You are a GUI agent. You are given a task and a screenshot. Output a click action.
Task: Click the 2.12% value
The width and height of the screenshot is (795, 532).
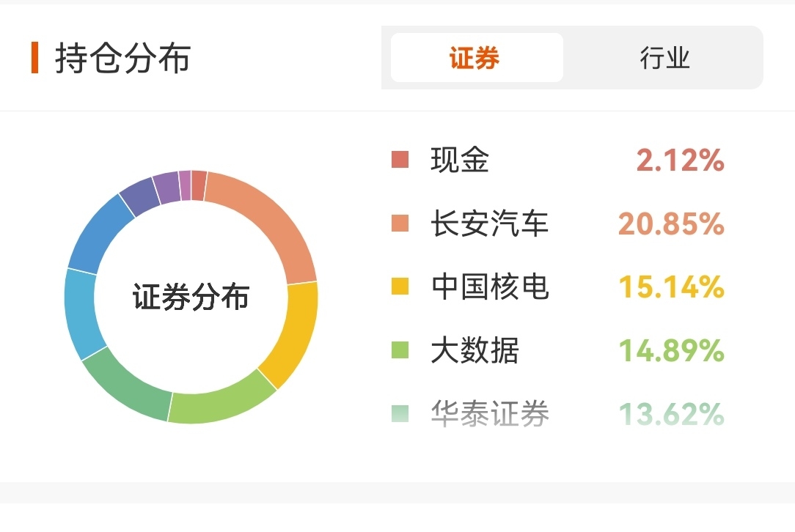pyautogui.click(x=680, y=160)
